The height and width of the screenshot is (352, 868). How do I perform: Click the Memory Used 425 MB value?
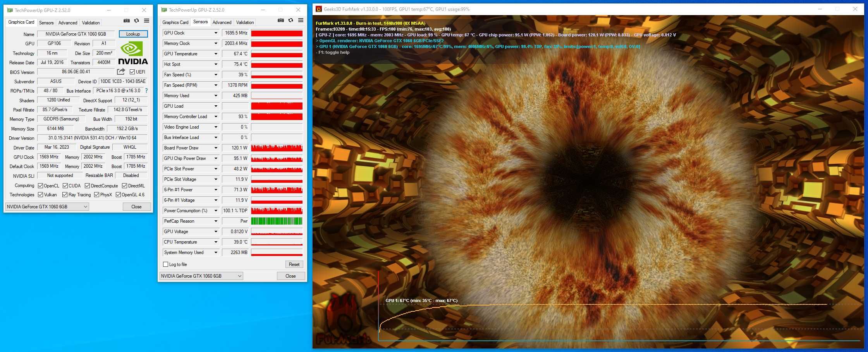coord(235,96)
